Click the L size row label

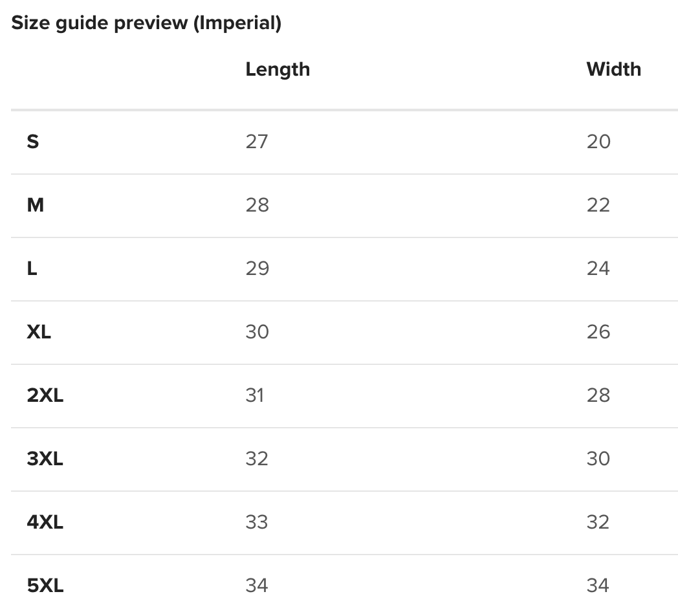click(32, 269)
